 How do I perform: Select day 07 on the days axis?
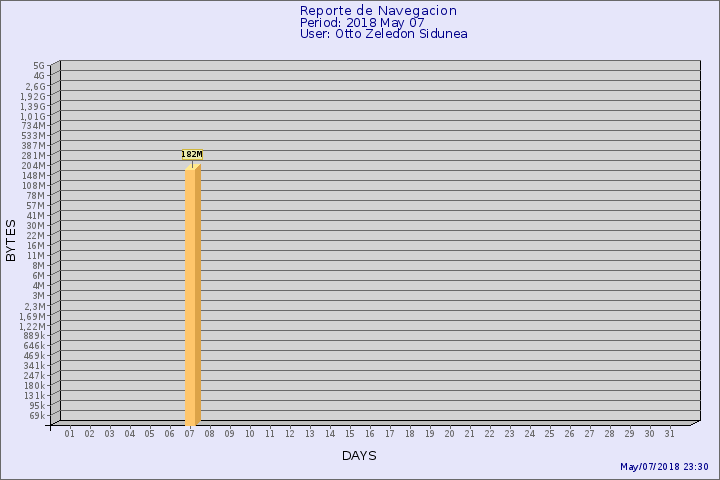point(190,434)
